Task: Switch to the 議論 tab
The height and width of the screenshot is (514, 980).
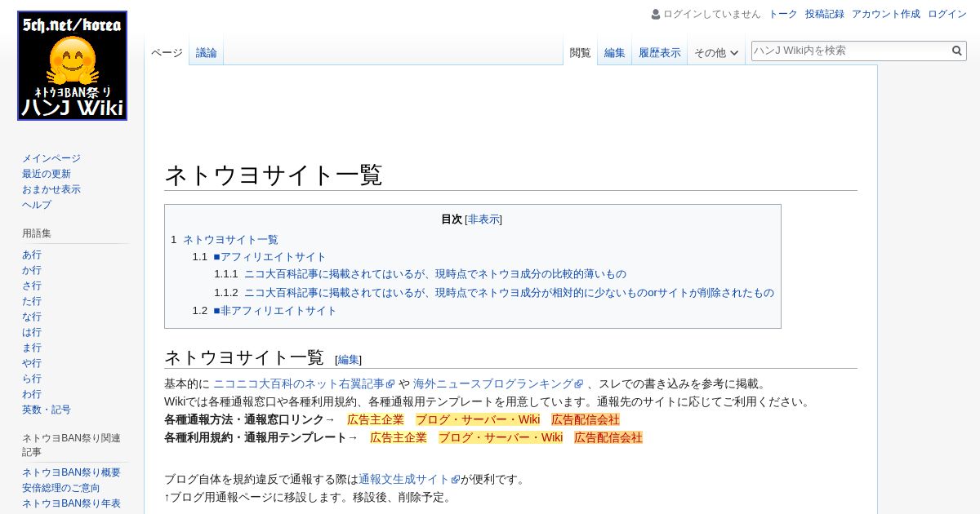Action: [207, 53]
